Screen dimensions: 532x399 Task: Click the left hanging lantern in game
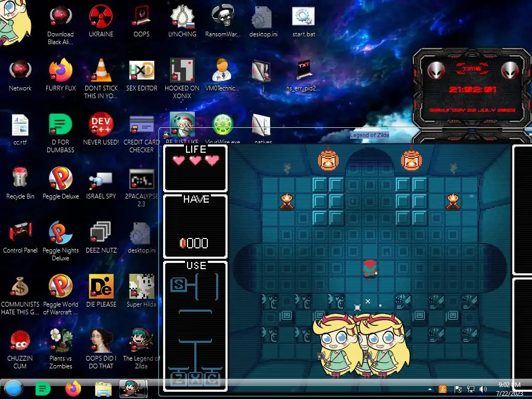(x=328, y=159)
